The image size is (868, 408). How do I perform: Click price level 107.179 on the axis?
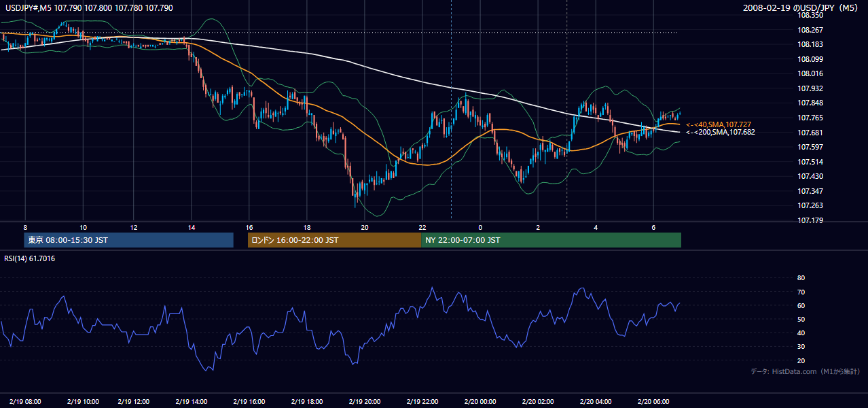click(x=810, y=220)
